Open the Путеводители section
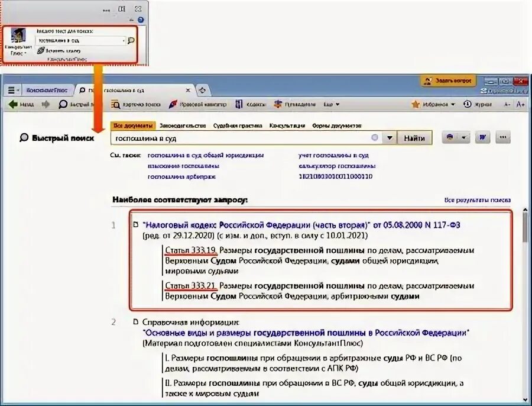Image resolution: width=532 pixels, height=406 pixels. tap(295, 104)
